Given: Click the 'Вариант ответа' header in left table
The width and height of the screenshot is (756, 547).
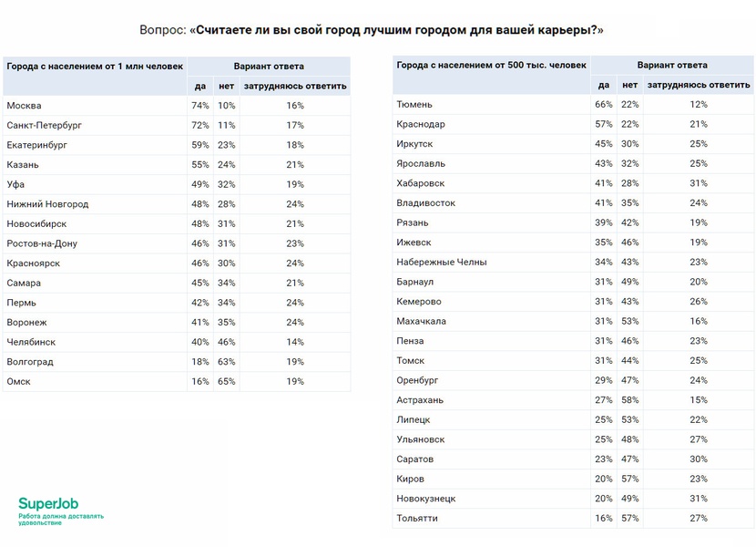Looking at the screenshot, I should point(269,67).
